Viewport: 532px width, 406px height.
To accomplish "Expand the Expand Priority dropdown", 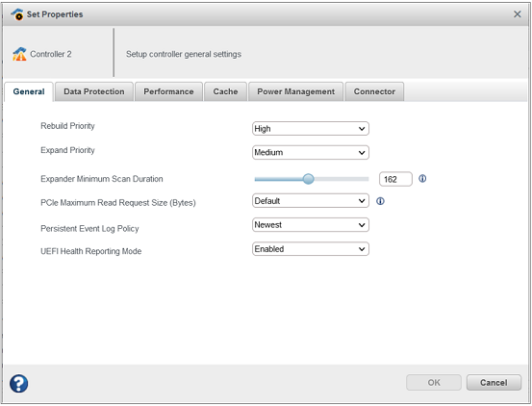I will [x=311, y=152].
